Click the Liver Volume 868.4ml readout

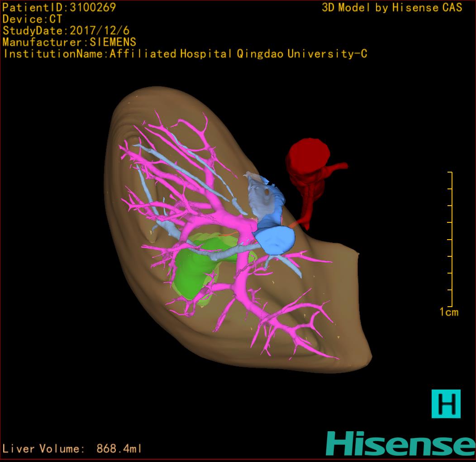pos(72,449)
